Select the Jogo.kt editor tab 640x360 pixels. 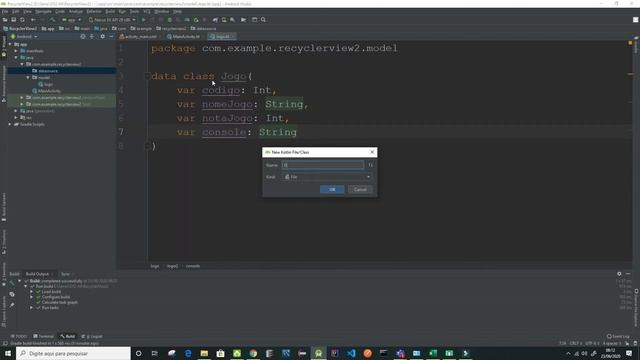point(222,36)
